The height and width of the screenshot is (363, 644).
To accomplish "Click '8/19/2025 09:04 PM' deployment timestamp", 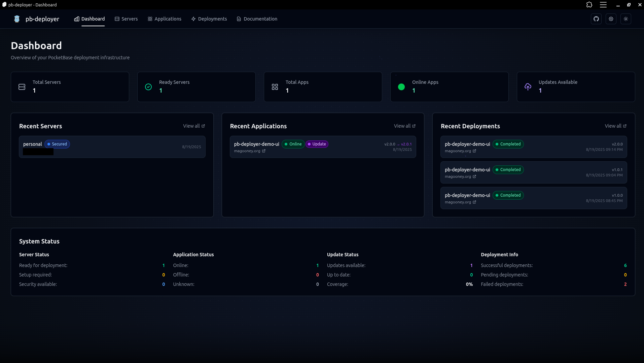I will click(x=604, y=175).
